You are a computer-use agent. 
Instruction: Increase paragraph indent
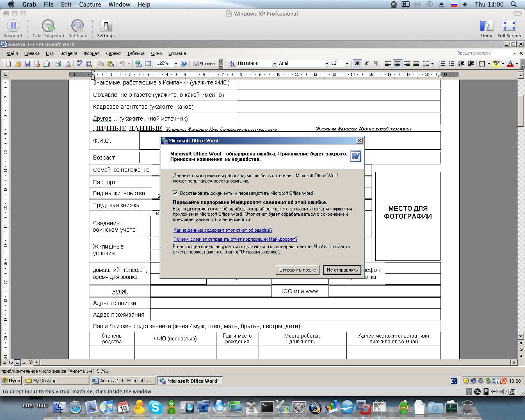coord(470,64)
